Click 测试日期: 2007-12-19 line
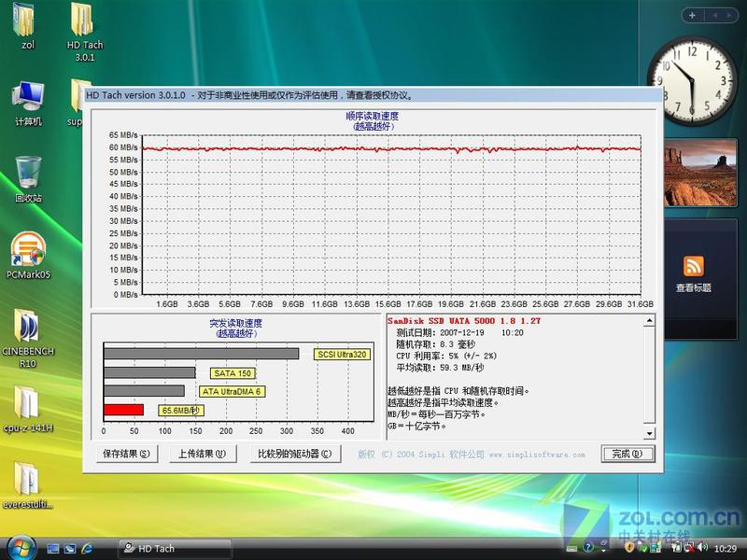The image size is (747, 560). coord(459,333)
